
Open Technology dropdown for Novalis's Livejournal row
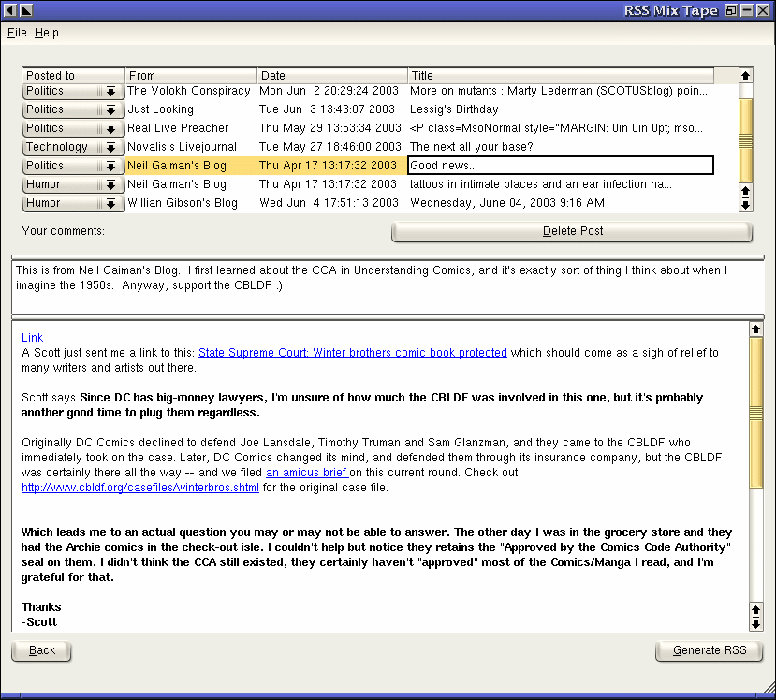(73, 147)
